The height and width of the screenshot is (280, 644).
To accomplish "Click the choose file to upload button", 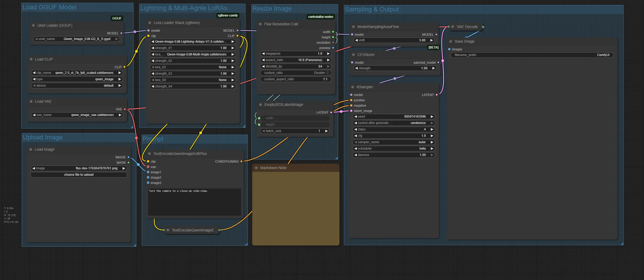I will [79, 175].
